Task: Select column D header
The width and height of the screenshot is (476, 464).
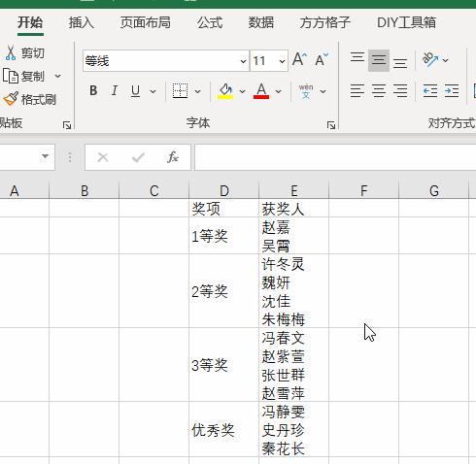Action: 224,191
